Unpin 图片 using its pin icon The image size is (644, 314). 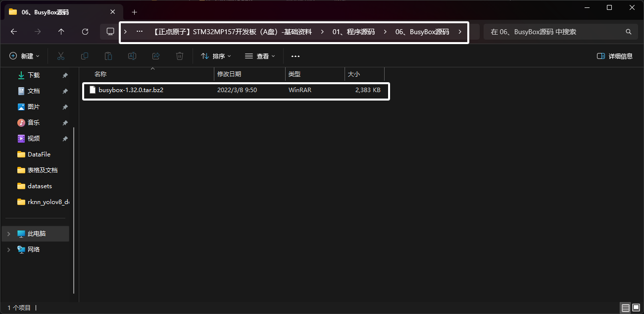[65, 107]
